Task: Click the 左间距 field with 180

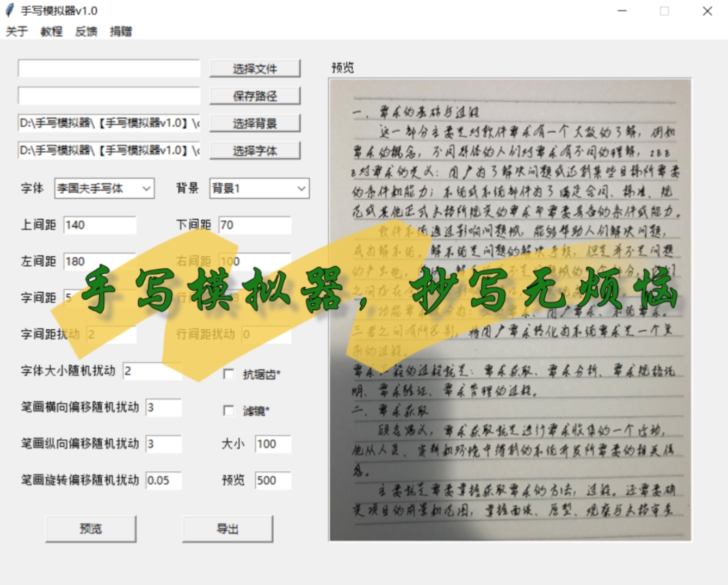Action: (100, 261)
